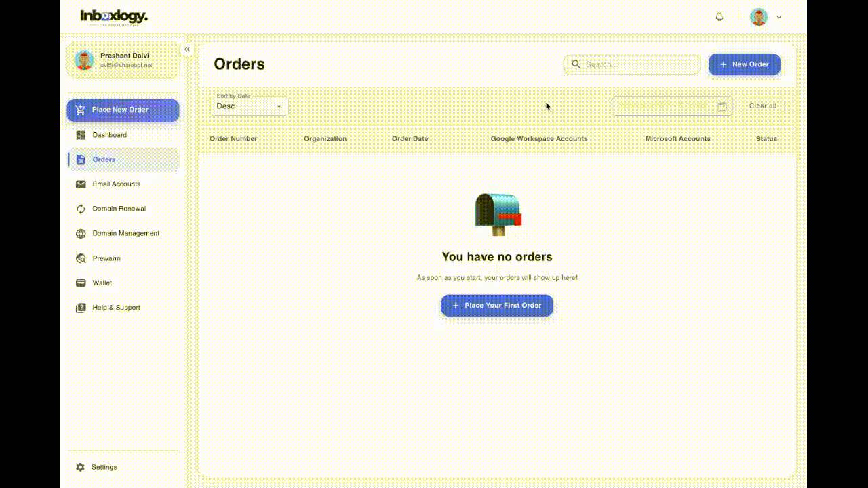The height and width of the screenshot is (488, 868).
Task: Open Help & Support
Action: click(x=123, y=308)
